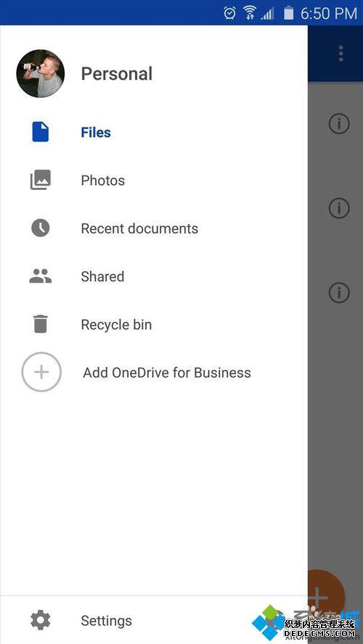Viewport: 363px width, 644px height.
Task: Open the three-dot overflow menu
Action: (340, 54)
